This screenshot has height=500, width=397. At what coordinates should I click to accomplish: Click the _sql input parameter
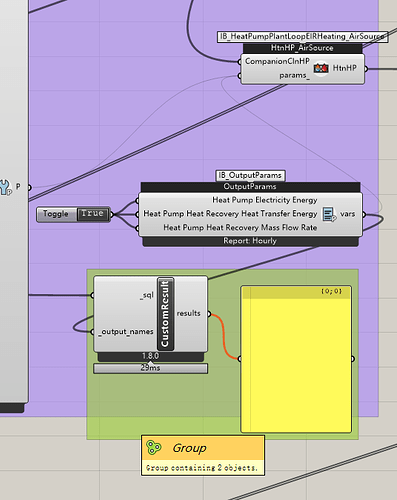click(147, 295)
